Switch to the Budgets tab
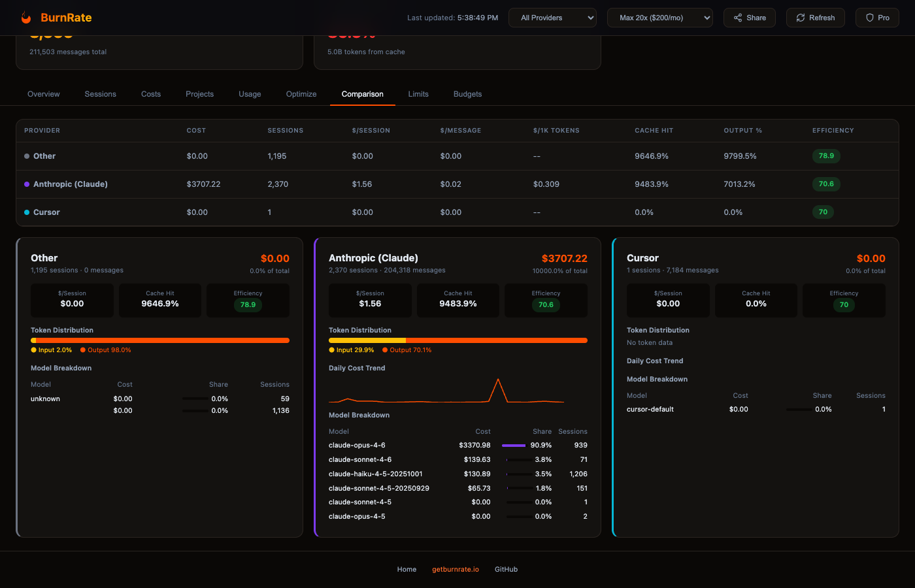The width and height of the screenshot is (915, 588). point(467,93)
